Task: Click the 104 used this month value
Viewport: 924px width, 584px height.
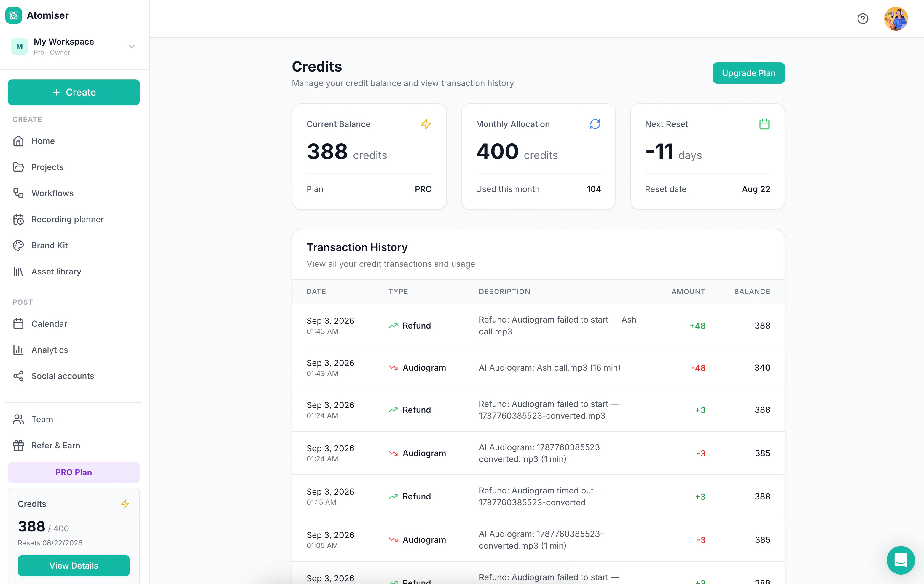Action: [594, 189]
